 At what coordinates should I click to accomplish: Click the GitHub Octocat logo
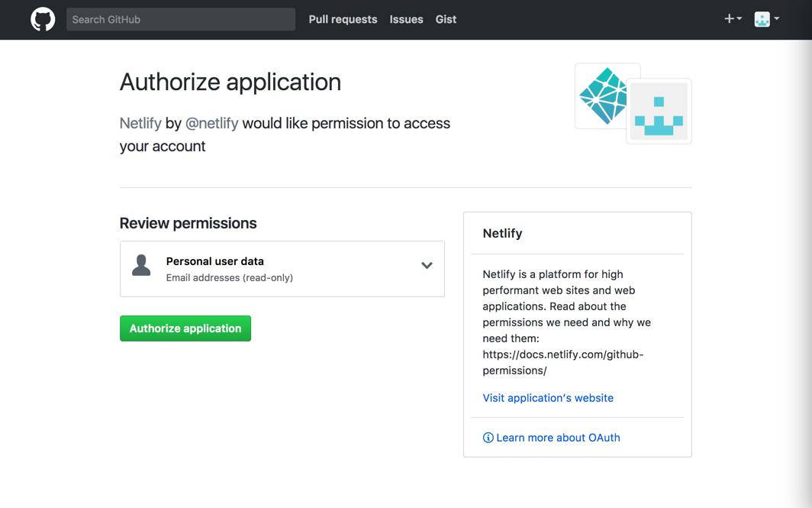(x=42, y=18)
